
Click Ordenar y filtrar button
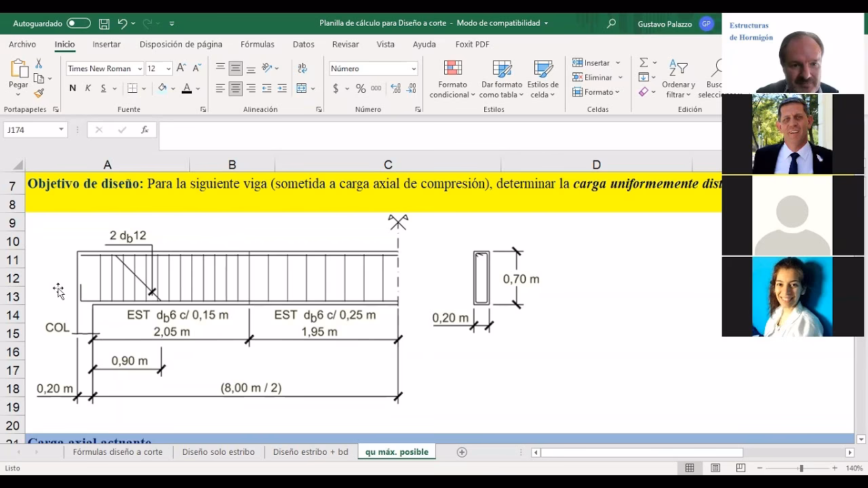[x=678, y=79]
